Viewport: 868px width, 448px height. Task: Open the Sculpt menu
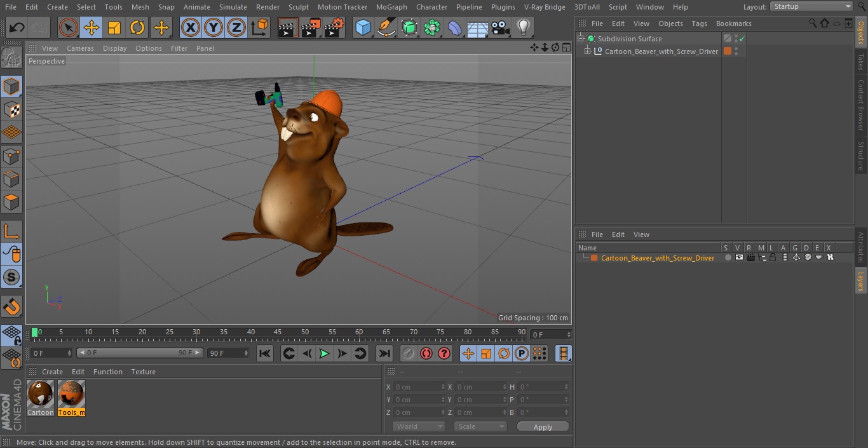[x=298, y=7]
